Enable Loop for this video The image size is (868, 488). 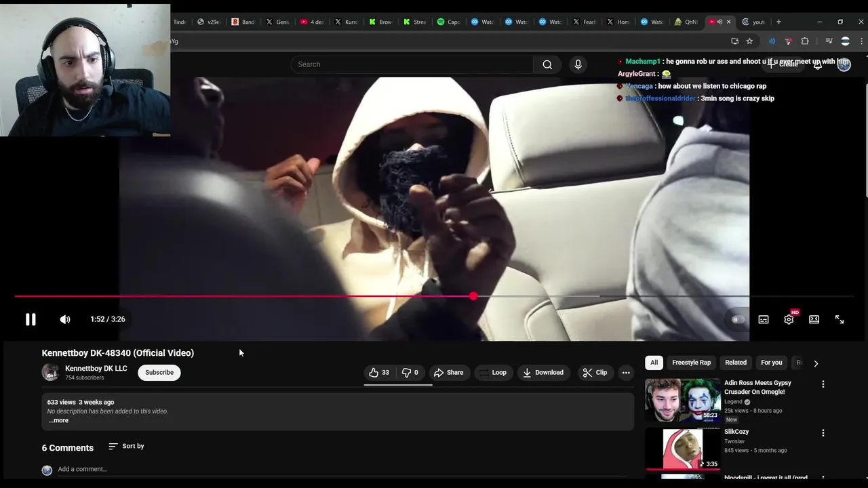click(x=492, y=372)
